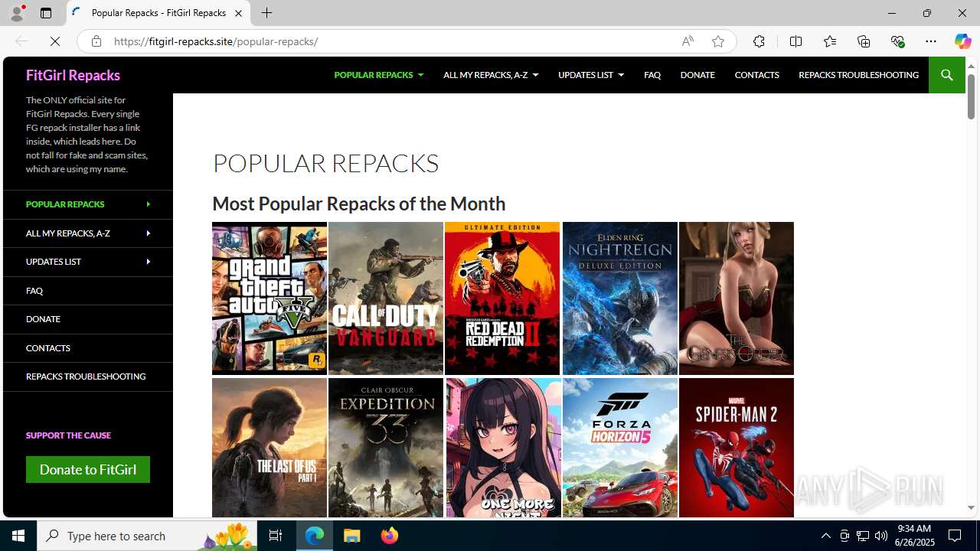
Task: Click the page vertical scrollbar thumb
Action: click(971, 97)
